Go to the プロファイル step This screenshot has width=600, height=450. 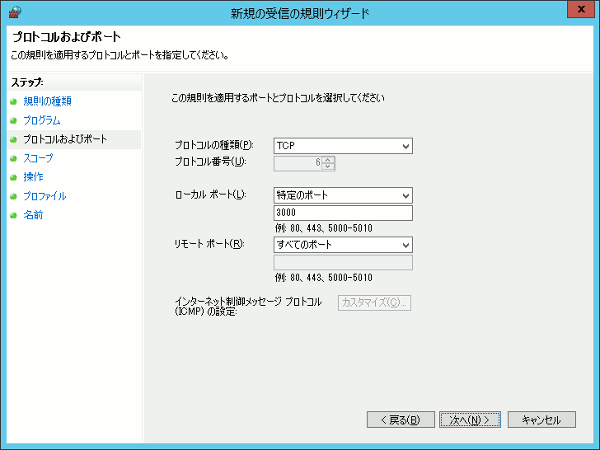point(45,196)
